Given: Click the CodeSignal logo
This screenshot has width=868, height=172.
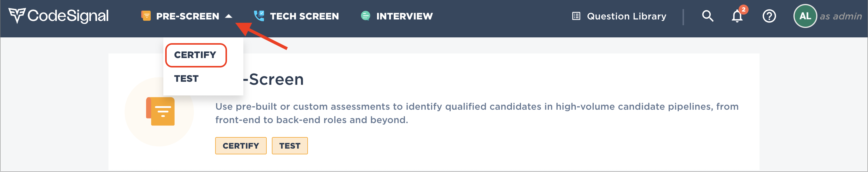Looking at the screenshot, I should point(58,15).
